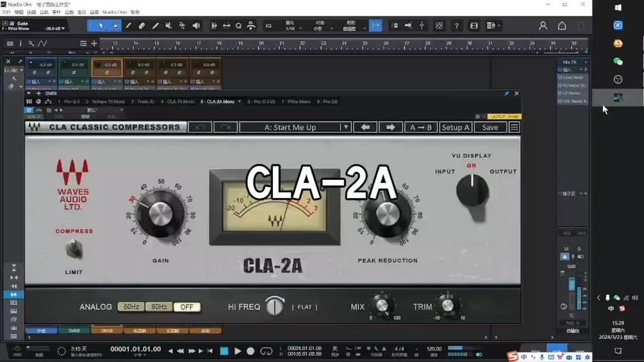Click the TRIM knob

pos(448,305)
